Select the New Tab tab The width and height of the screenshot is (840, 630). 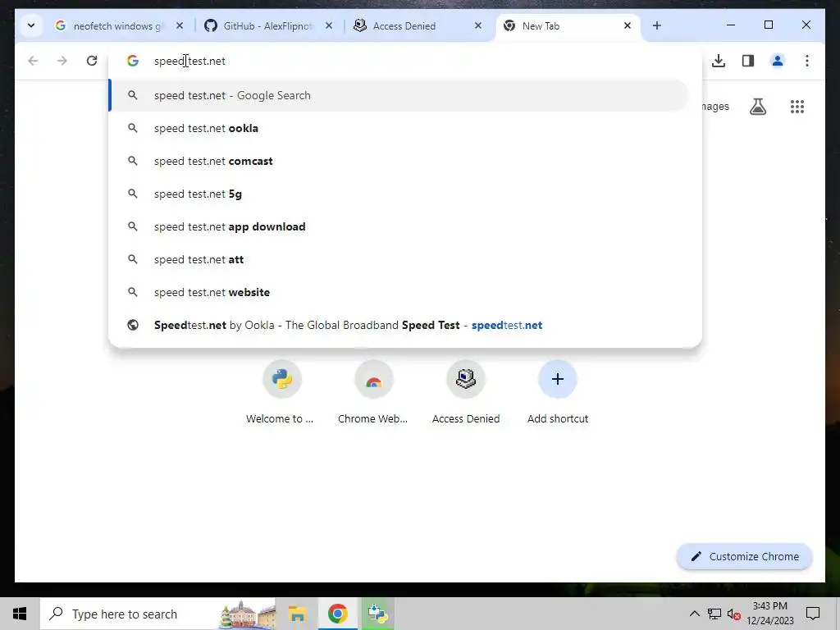(568, 25)
